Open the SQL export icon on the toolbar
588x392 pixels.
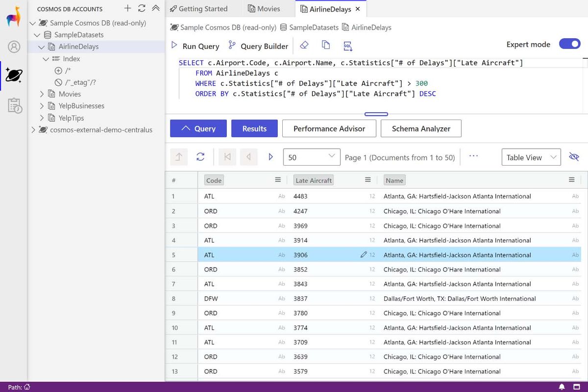[347, 46]
